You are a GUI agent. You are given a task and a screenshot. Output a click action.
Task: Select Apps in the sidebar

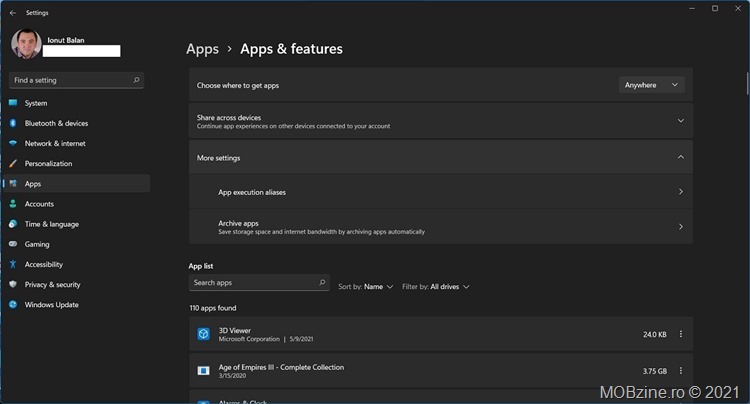(76, 184)
